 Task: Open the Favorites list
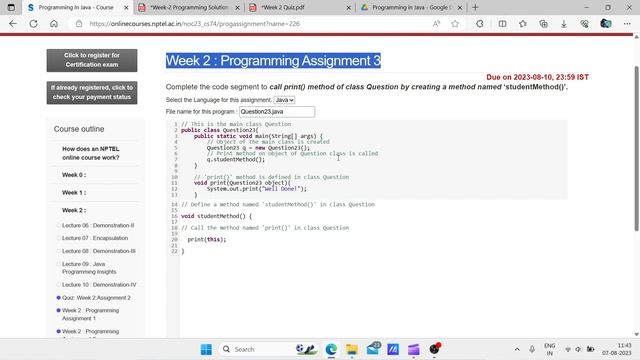[523, 24]
